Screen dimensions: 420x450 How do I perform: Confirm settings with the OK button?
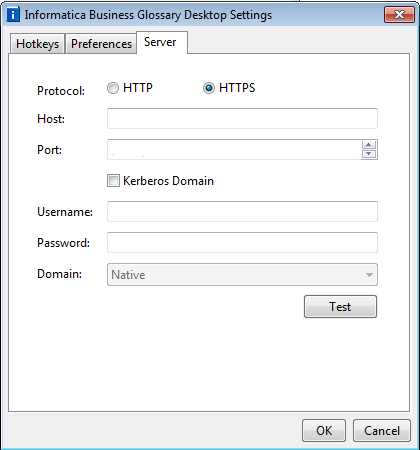[x=324, y=431]
